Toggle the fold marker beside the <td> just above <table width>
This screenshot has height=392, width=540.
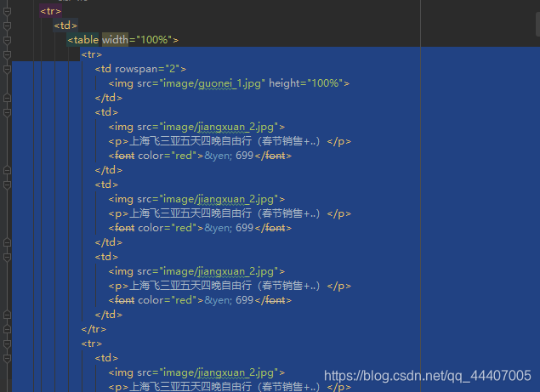tap(7, 26)
